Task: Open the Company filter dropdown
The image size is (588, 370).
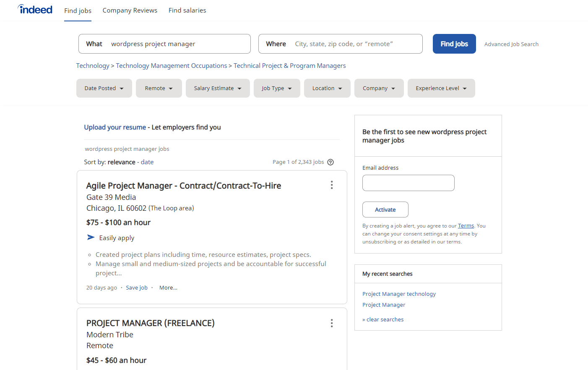Action: pos(379,88)
